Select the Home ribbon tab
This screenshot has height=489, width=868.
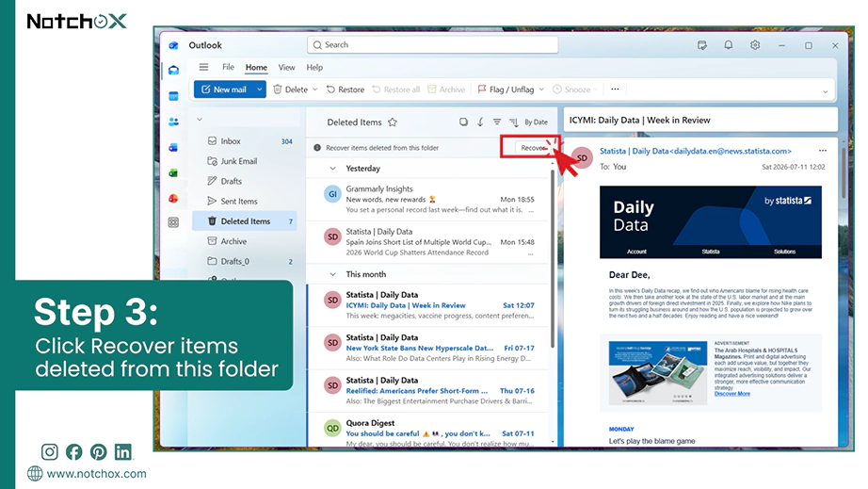coord(256,67)
